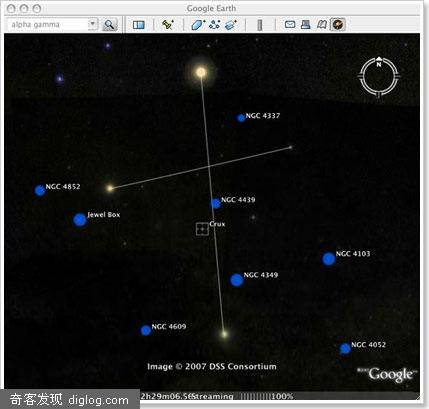This screenshot has width=429, height=409.
Task: Click the NGC 4103 blue marker
Action: (329, 259)
